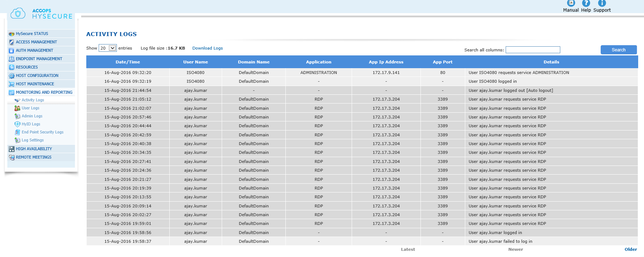The width and height of the screenshot is (644, 257).
Task: Click the Date/Time column header
Action: coord(128,62)
